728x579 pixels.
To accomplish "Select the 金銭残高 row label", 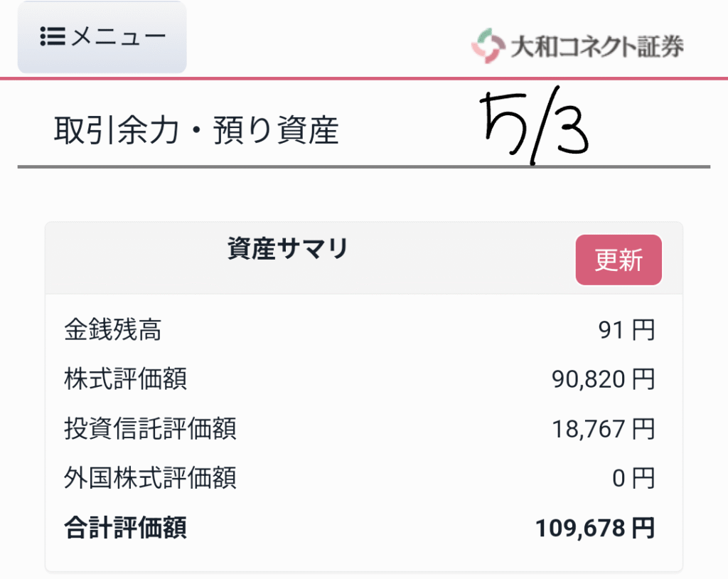I will click(113, 330).
